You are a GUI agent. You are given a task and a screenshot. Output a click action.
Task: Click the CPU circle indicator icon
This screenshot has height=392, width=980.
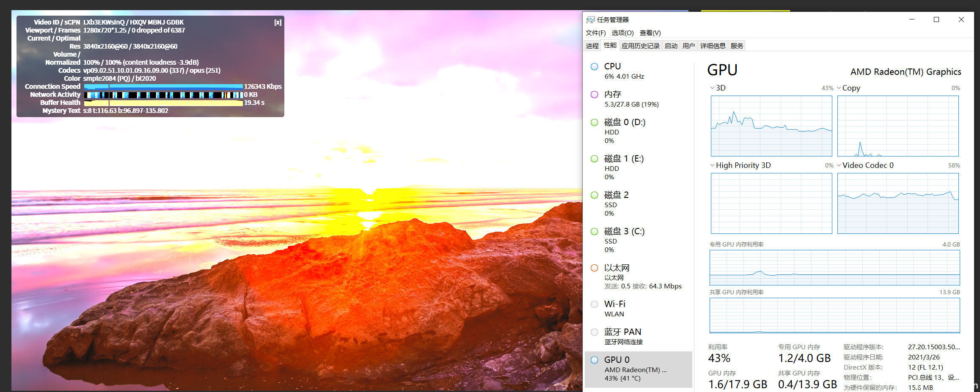[x=595, y=66]
